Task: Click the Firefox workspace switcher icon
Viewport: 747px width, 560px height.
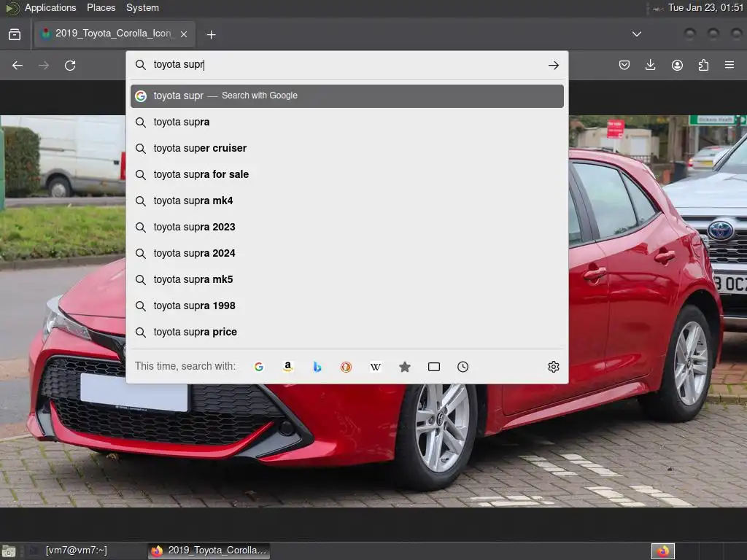Action: 663,551
